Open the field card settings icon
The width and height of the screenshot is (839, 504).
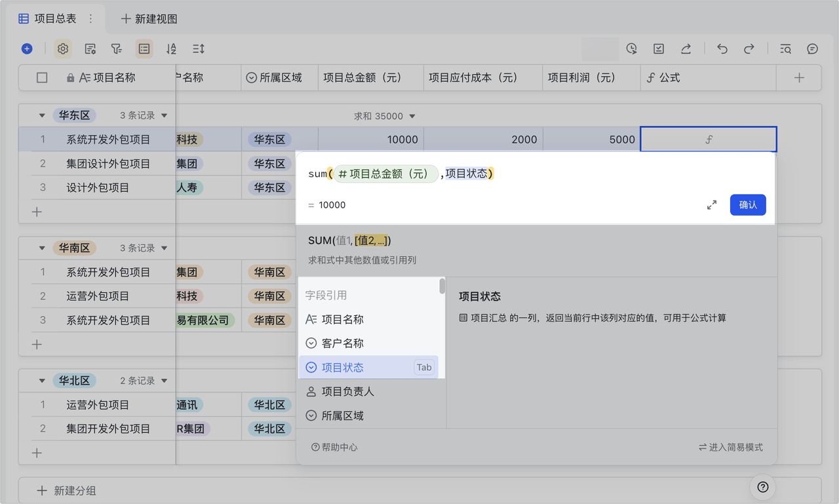pos(90,48)
